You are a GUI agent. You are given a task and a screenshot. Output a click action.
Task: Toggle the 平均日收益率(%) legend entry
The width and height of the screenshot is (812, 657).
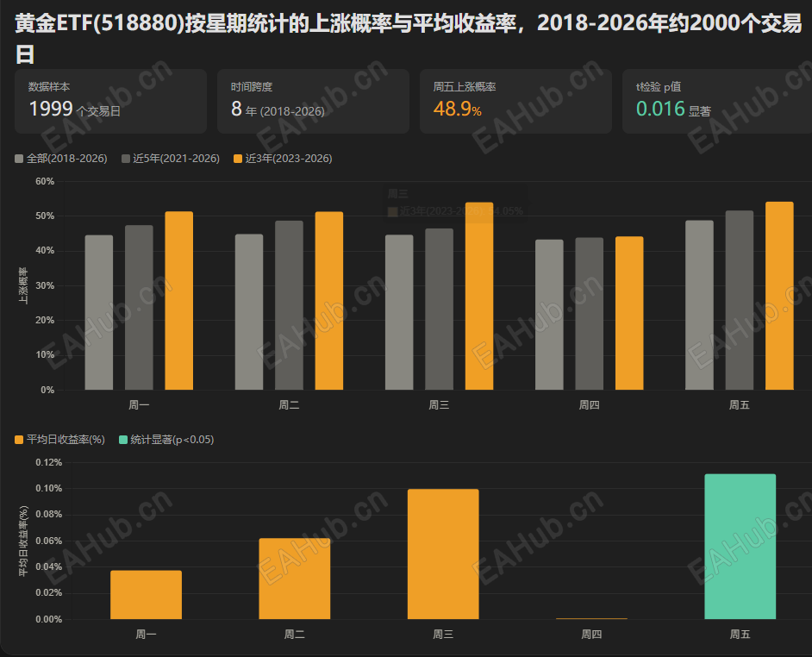coord(60,440)
